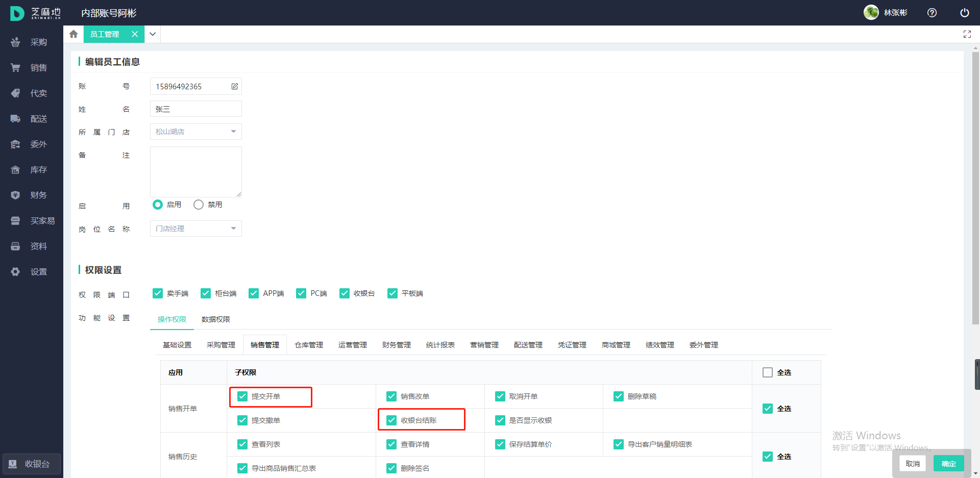The image size is (980, 478).
Task: Open the 买家易 module
Action: pos(31,221)
